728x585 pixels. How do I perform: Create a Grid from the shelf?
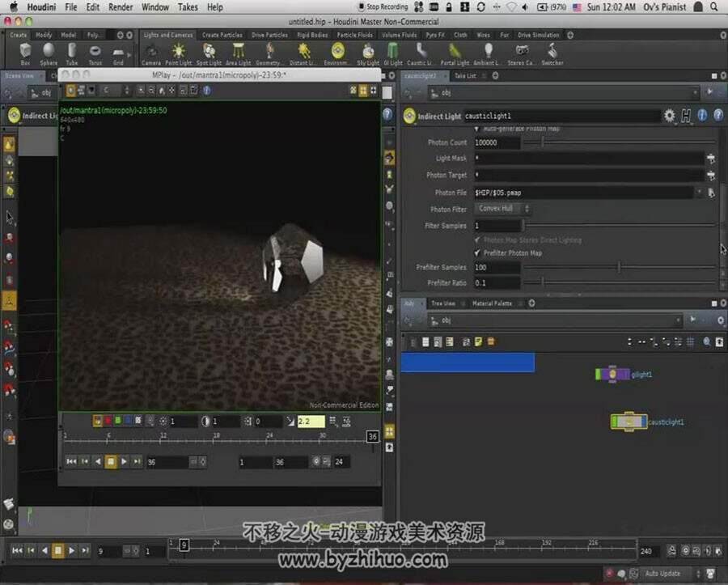coord(118,54)
